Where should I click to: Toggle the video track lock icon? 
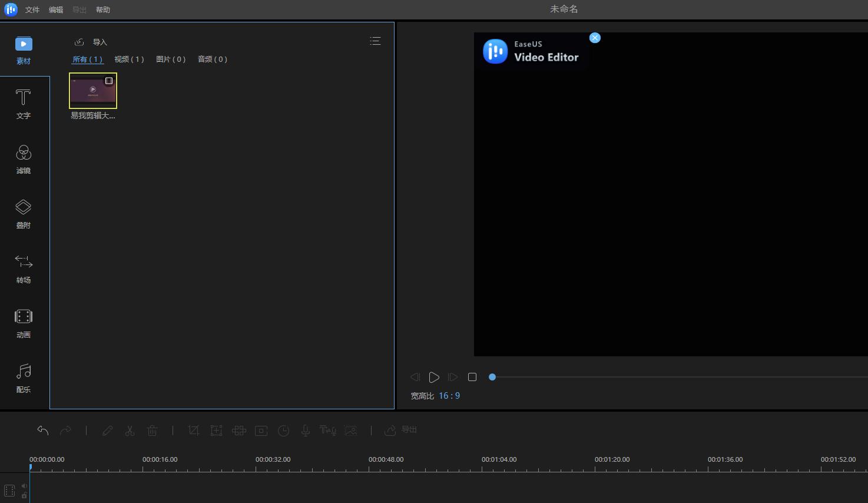pyautogui.click(x=24, y=496)
